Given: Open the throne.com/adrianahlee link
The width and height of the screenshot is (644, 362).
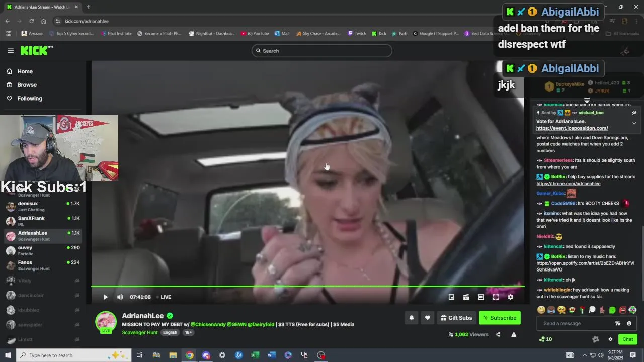Looking at the screenshot, I should pos(569,184).
